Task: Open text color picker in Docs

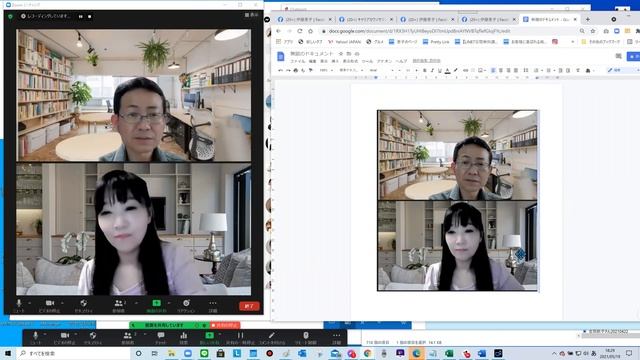Action: click(447, 71)
